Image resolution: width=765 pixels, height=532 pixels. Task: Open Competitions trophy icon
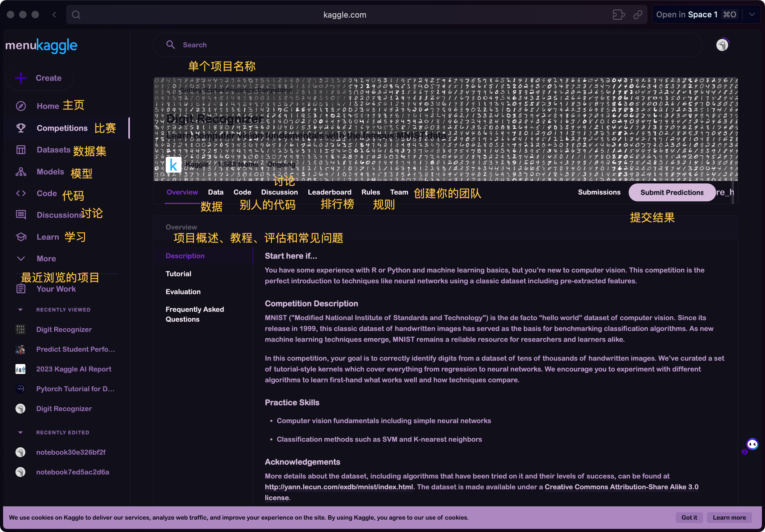coord(21,128)
